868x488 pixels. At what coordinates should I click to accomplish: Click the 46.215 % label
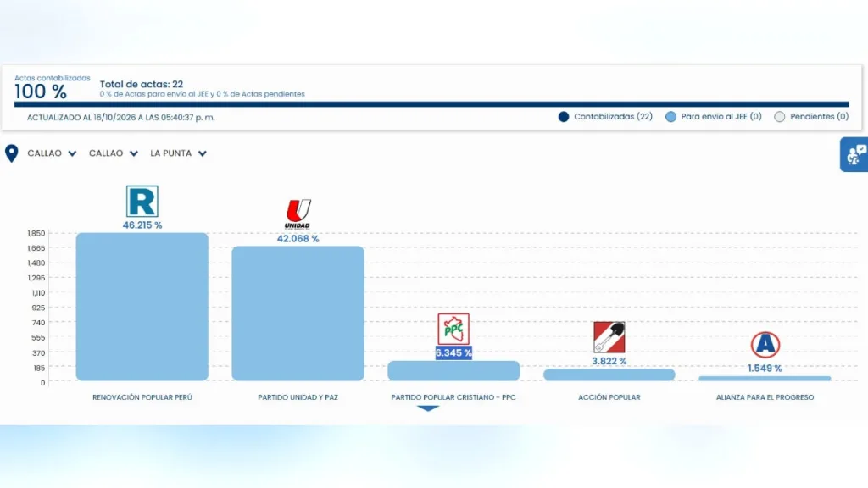tap(142, 225)
